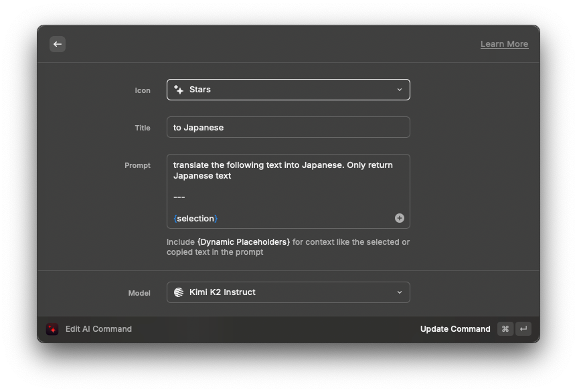Click the Title field with to Japanese
The width and height of the screenshot is (577, 392).
(288, 127)
